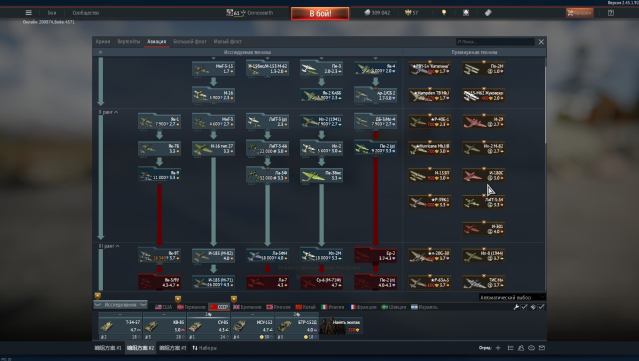Toggle the rightmost auto-refill checkbox
The height and width of the screenshot is (361, 639).
pos(541,307)
